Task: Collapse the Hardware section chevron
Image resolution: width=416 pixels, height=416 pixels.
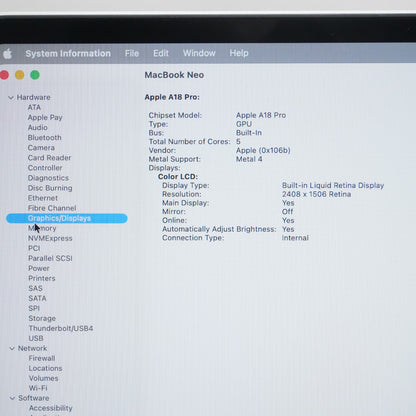Action: click(11, 98)
